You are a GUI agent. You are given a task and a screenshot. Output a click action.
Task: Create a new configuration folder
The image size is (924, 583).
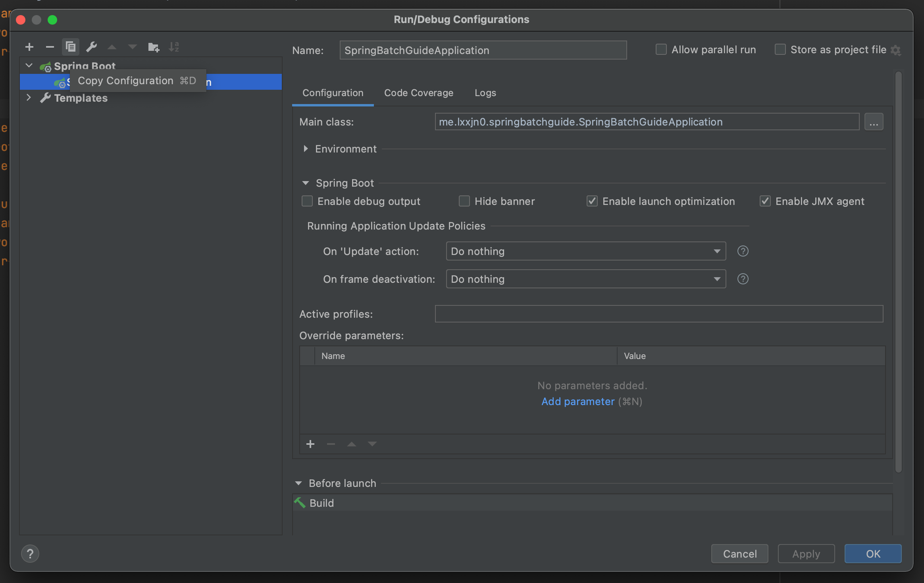pyautogui.click(x=154, y=47)
